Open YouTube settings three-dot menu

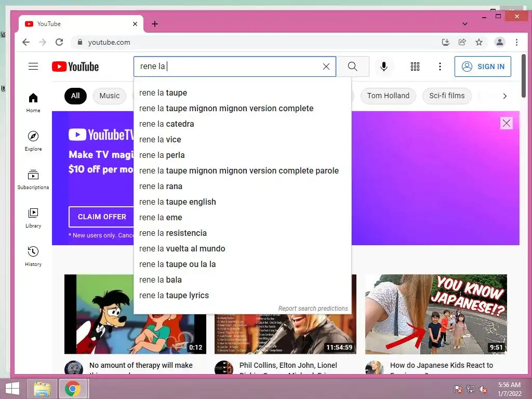pyautogui.click(x=440, y=66)
